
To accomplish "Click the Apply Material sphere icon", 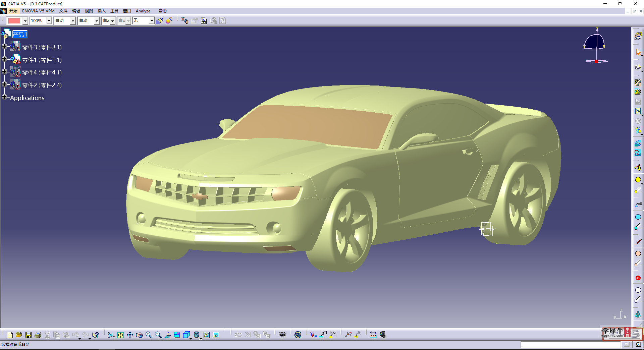I will [169, 21].
